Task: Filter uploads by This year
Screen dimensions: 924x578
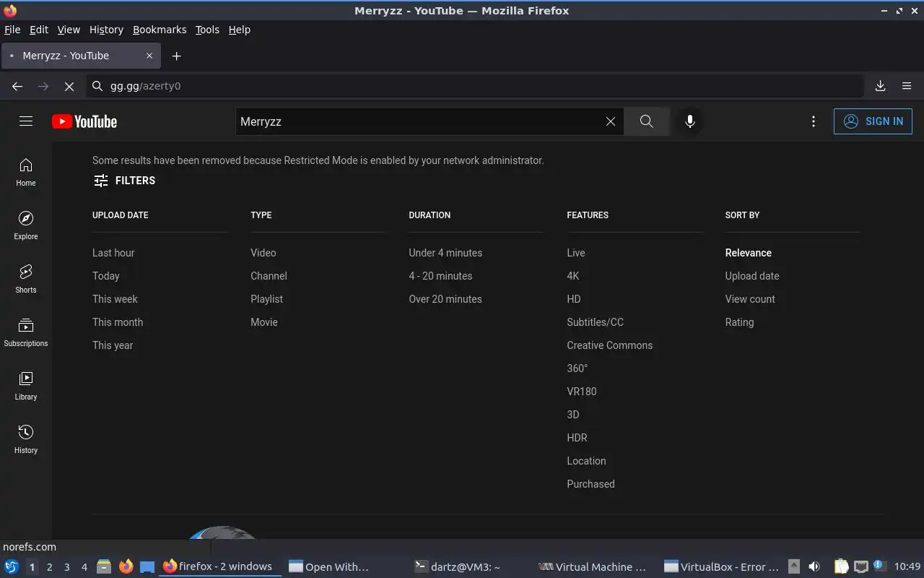Action: 113,345
